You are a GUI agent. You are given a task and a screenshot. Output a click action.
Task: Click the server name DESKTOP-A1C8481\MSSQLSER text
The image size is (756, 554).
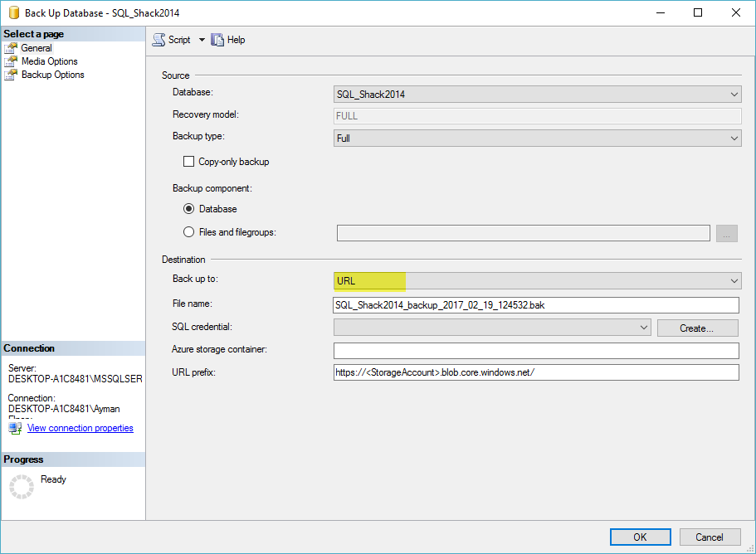pyautogui.click(x=76, y=379)
